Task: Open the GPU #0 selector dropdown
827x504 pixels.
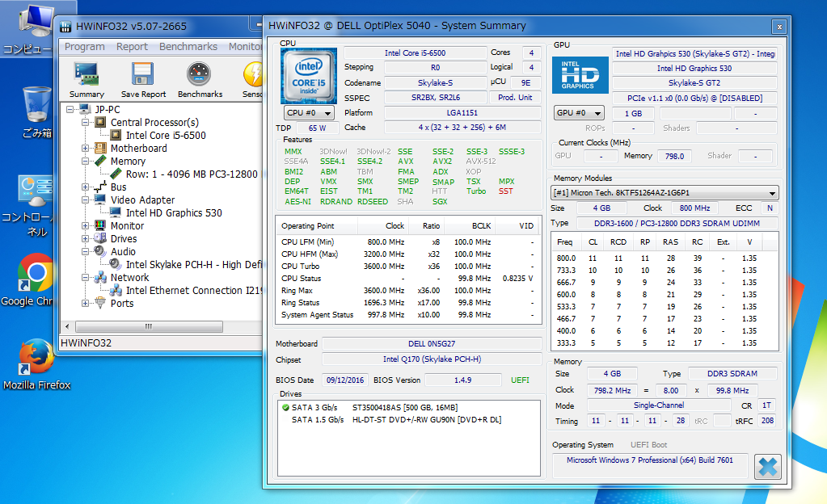Action: [x=579, y=113]
